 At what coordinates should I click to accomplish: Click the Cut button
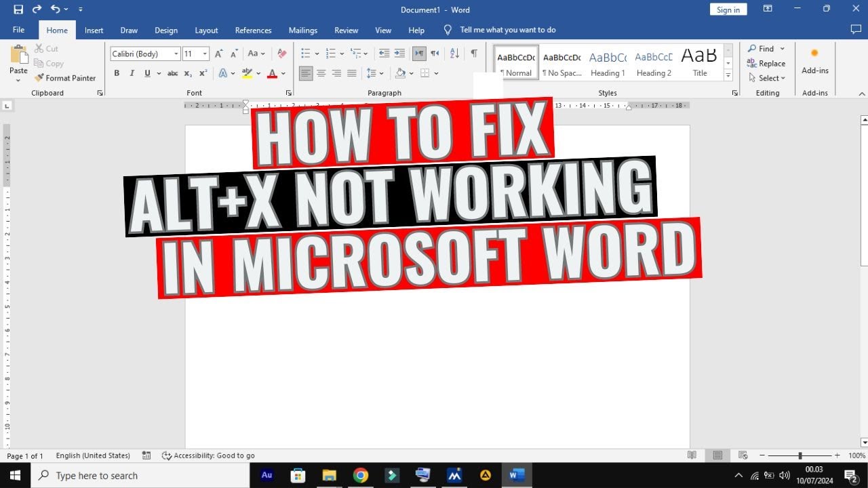tap(47, 49)
